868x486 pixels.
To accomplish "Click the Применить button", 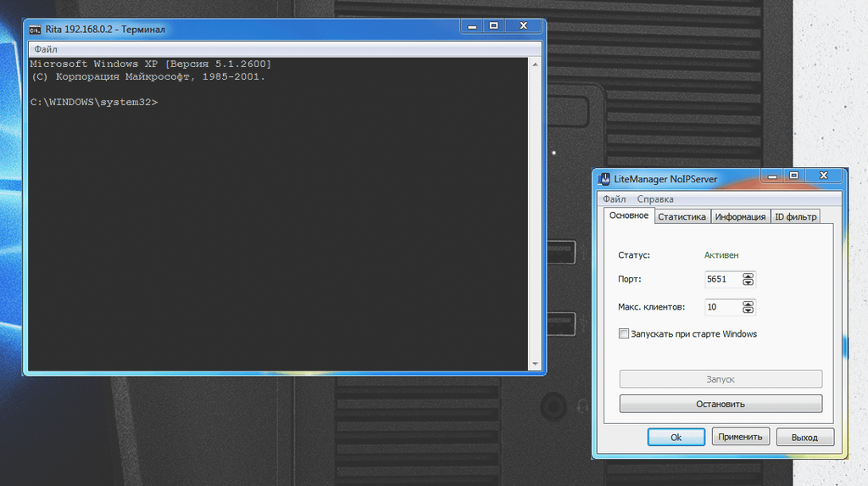I will (x=740, y=437).
